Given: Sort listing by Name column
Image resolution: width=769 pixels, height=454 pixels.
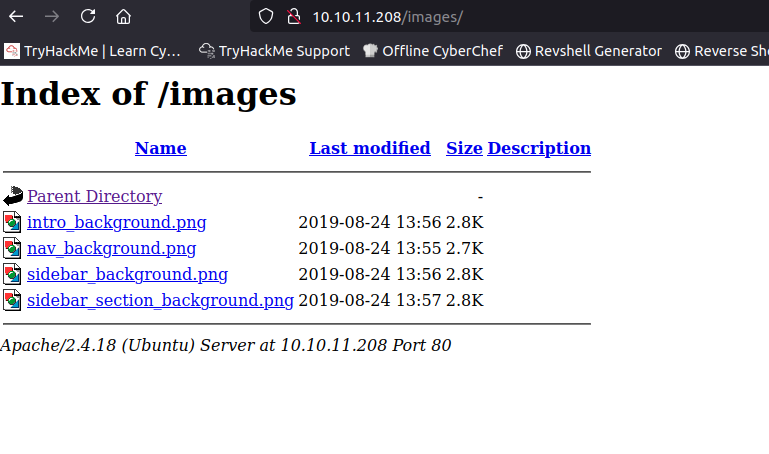Looking at the screenshot, I should [160, 148].
